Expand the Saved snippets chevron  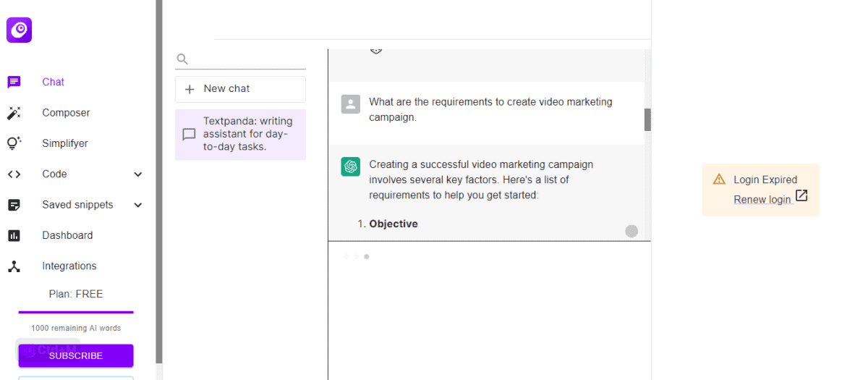pyautogui.click(x=138, y=205)
